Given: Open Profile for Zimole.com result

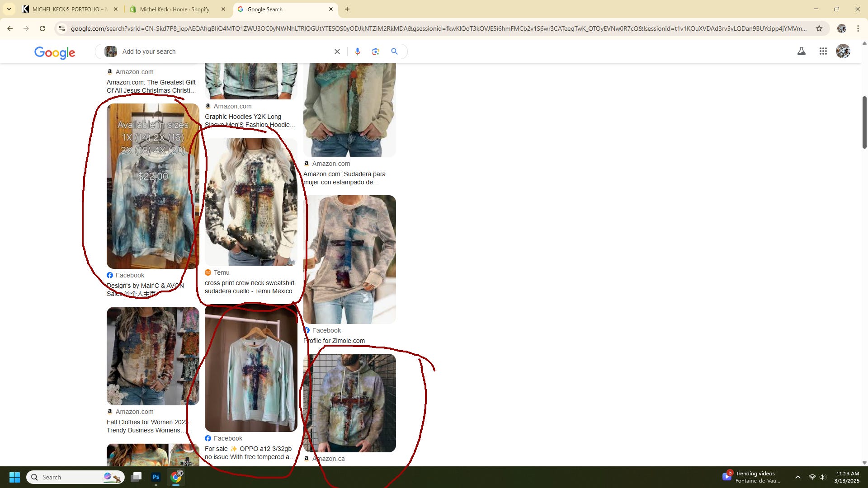Looking at the screenshot, I should (334, 341).
